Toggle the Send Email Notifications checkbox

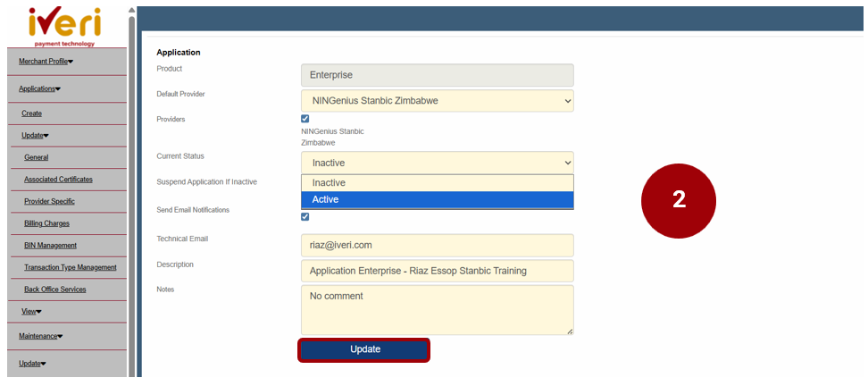click(305, 216)
